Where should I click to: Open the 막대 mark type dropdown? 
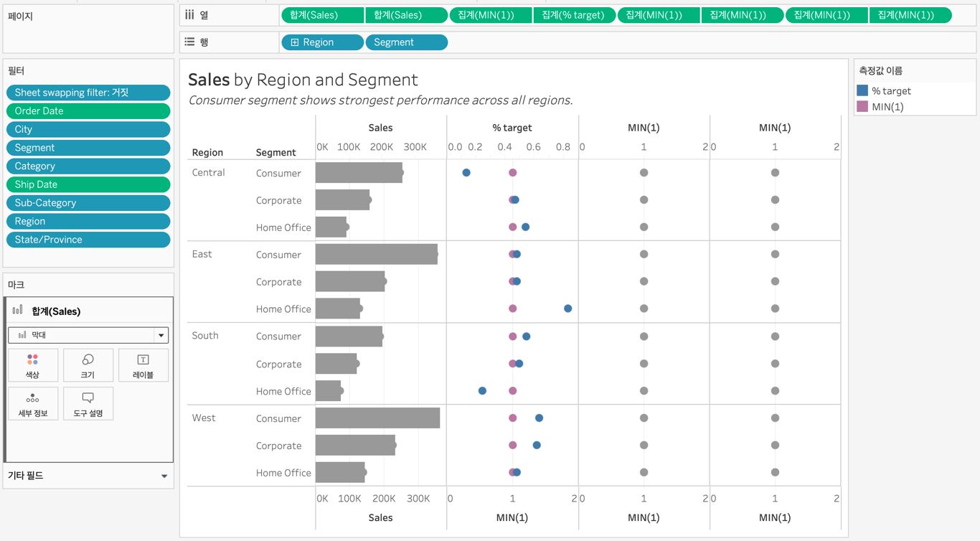pos(161,335)
